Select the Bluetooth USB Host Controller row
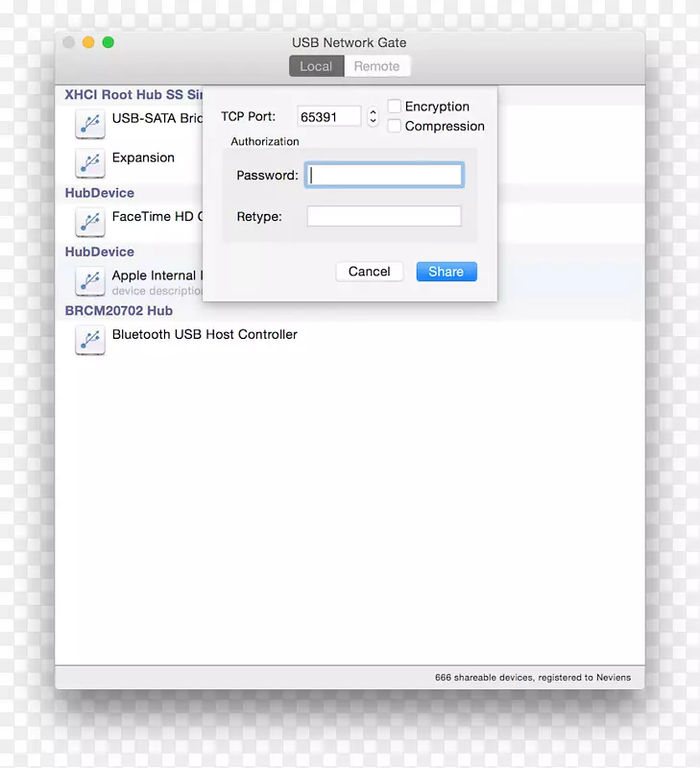Viewport: 700px width, 768px height. (x=205, y=335)
